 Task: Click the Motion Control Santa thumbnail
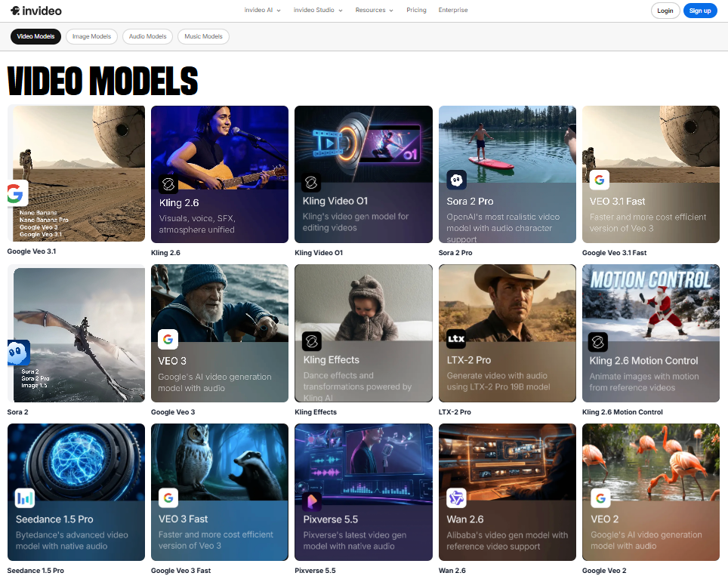pos(651,303)
